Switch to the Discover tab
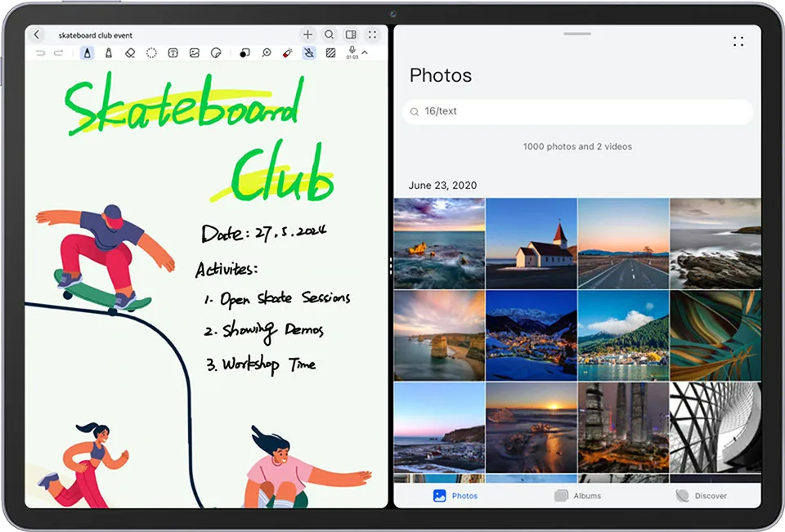The height and width of the screenshot is (532, 785). click(701, 495)
